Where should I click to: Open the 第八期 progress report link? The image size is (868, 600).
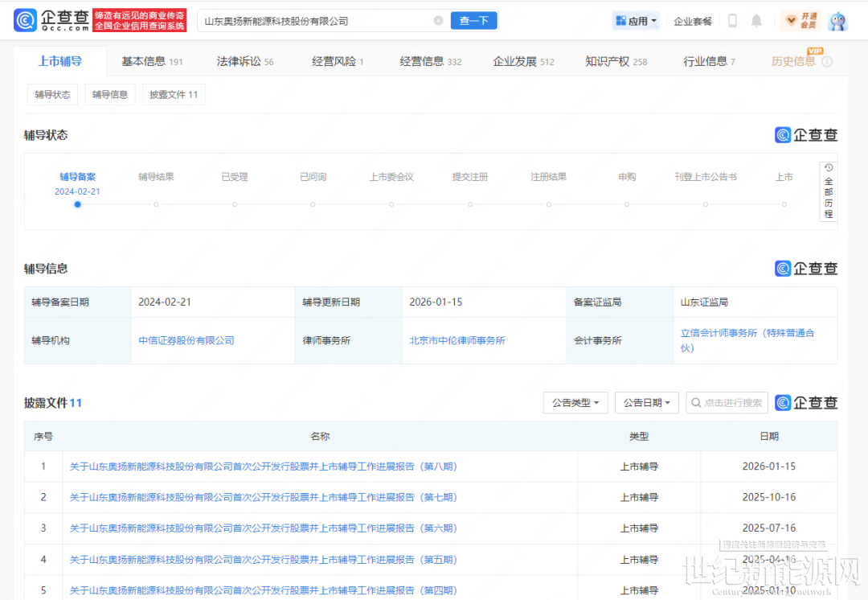pos(263,466)
